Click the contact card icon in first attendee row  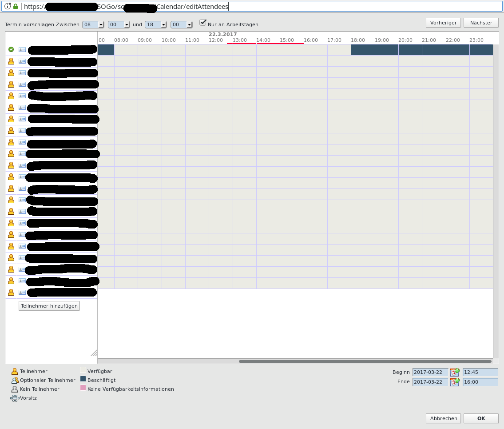click(22, 50)
